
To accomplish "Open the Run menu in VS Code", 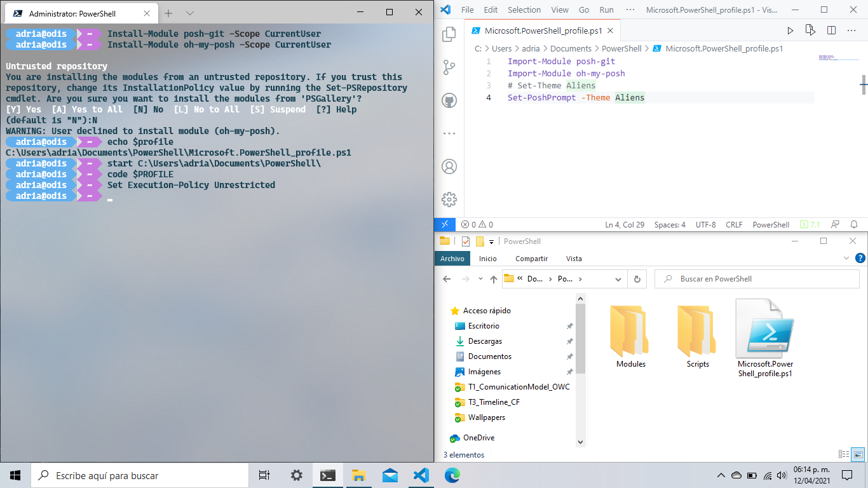I will point(606,10).
